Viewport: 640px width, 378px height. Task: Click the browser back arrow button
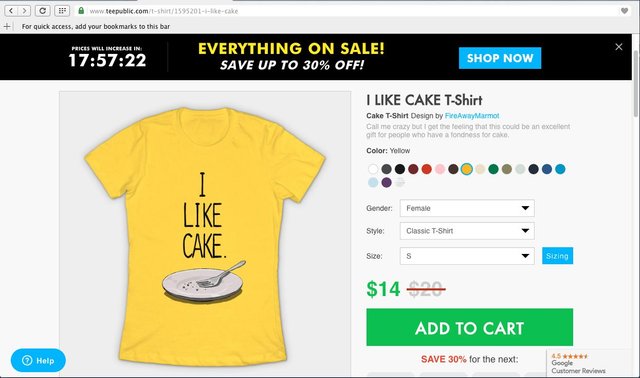click(x=11, y=11)
